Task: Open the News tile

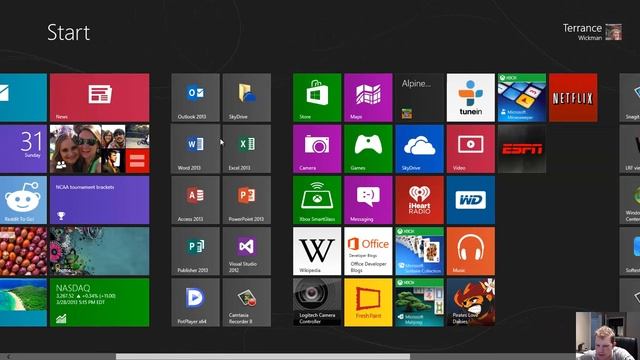Action: click(x=100, y=98)
